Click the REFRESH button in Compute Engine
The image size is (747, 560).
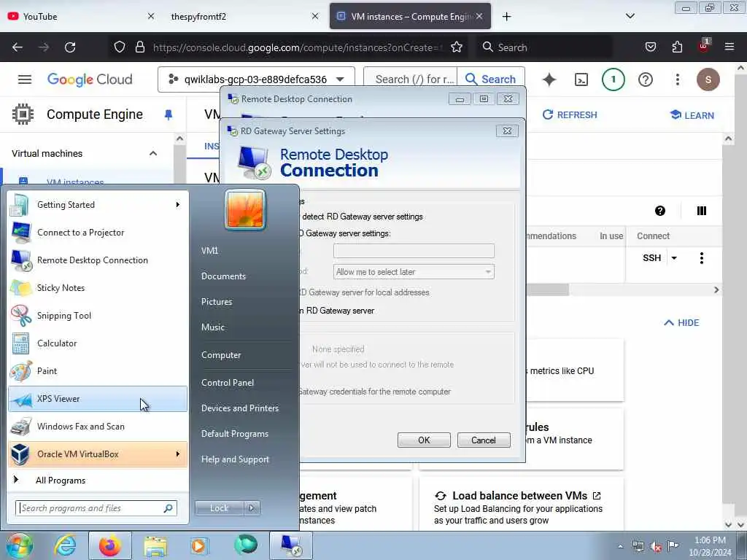click(x=570, y=114)
